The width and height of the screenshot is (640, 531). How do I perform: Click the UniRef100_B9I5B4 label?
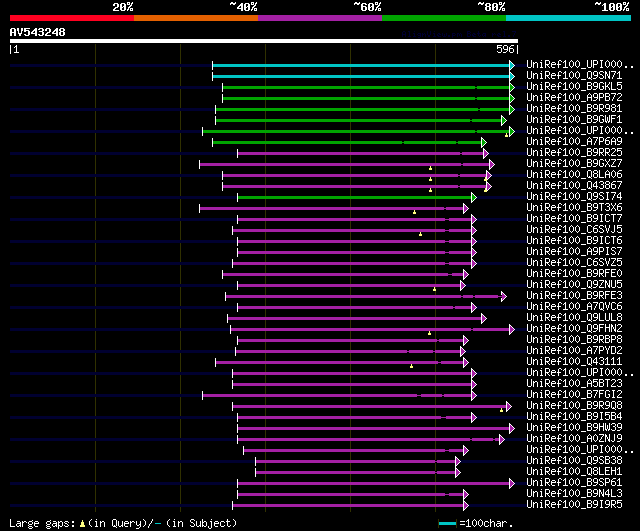click(574, 417)
